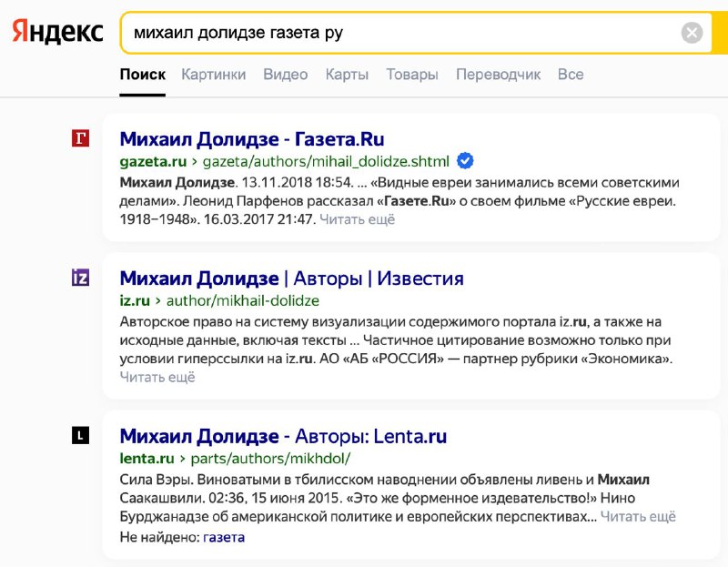728x567 pixels.
Task: Click inside the search query field
Action: pos(399,33)
